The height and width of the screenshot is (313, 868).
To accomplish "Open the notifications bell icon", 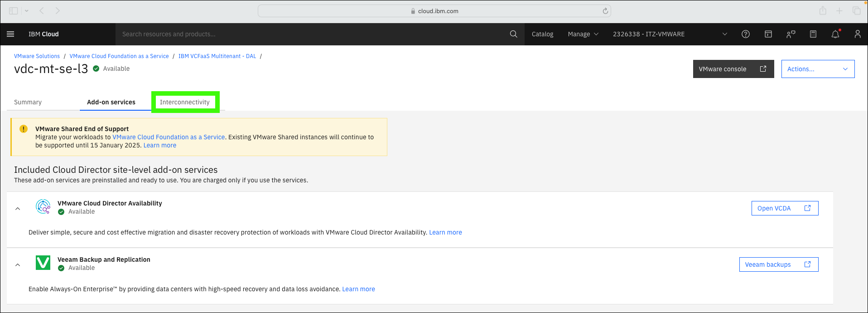I will click(x=835, y=34).
